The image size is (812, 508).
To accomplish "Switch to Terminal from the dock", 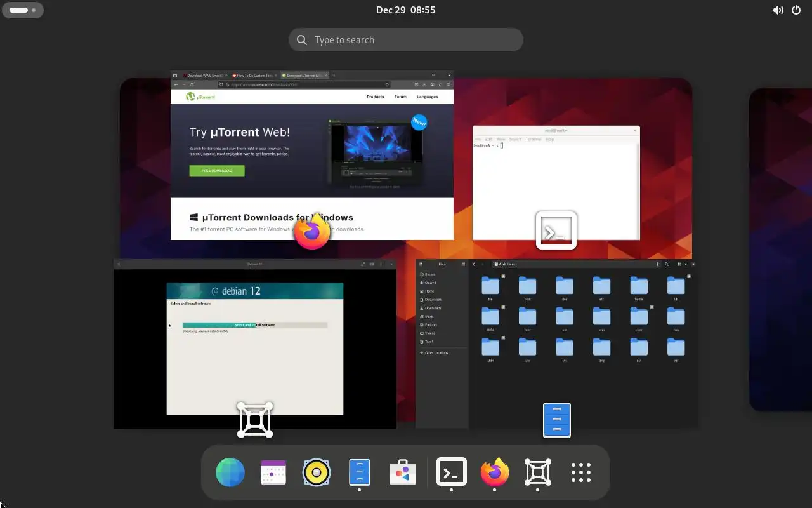I will click(x=452, y=472).
